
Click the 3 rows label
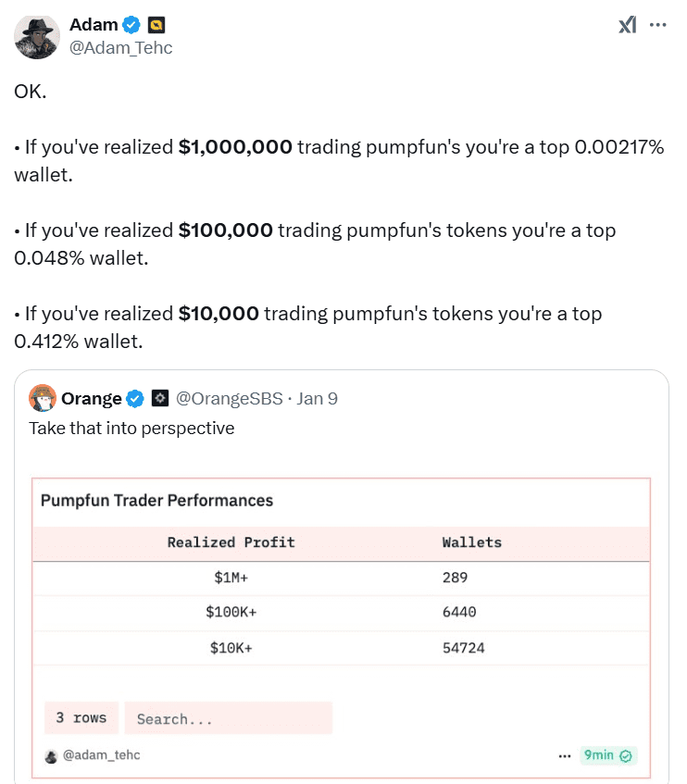81,717
